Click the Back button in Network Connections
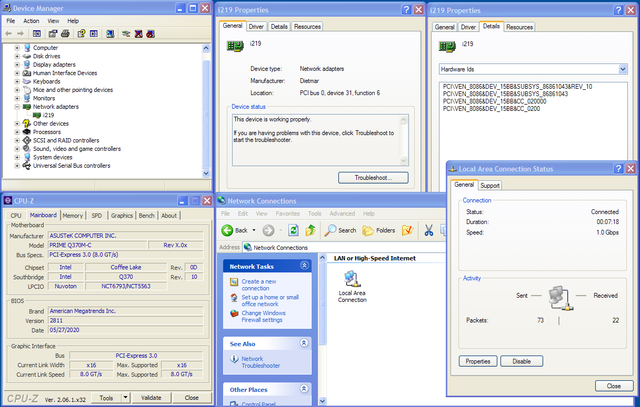Viewport: 640px width, 407px height. 235,231
